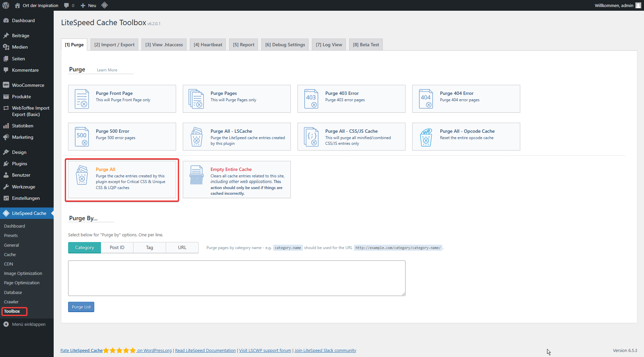Click Rate LiteSpeed Cache on WordPress.org link
Viewport: 644px width, 357px height.
(116, 350)
